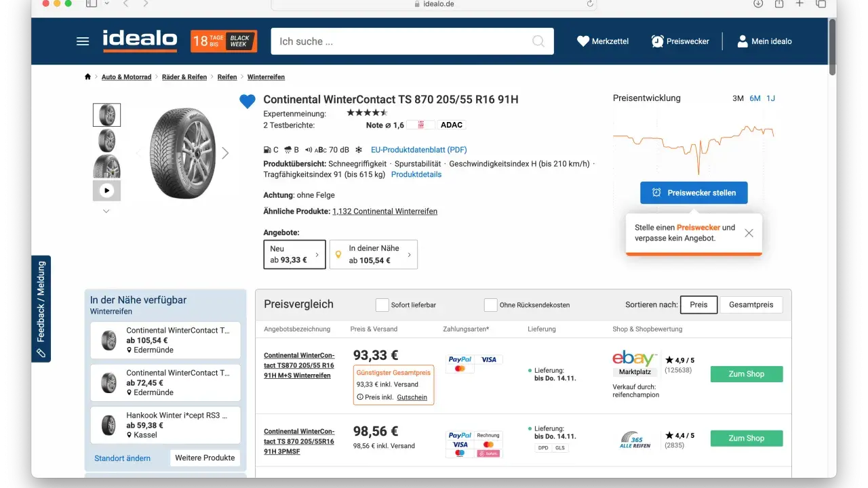Open the Feedback / Meldung side tab
Screen dimensions: 868x488
[x=41, y=309]
